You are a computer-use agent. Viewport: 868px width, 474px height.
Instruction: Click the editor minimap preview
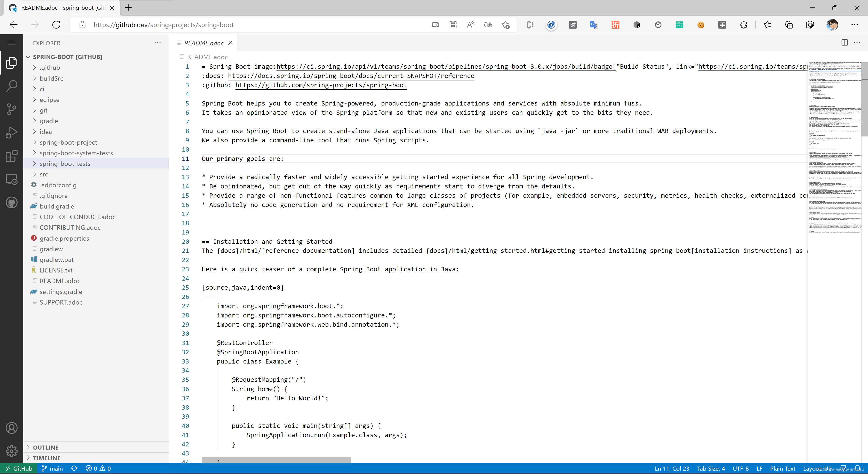tap(835, 135)
